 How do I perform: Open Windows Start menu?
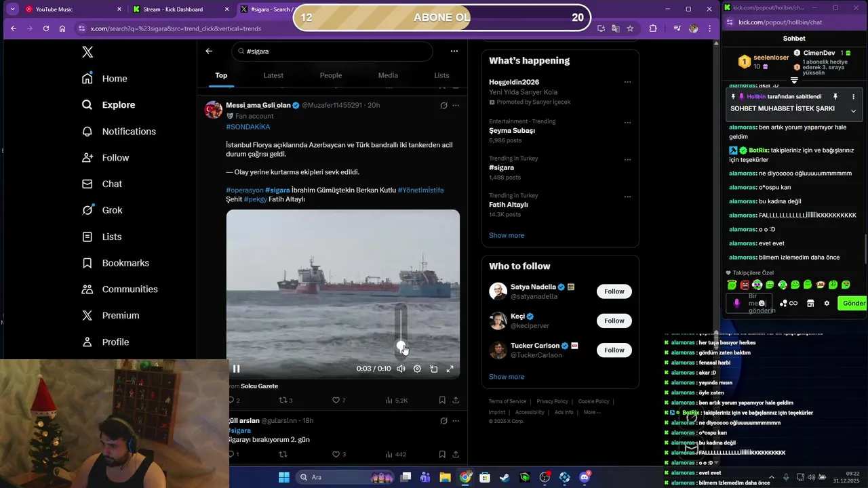(x=283, y=477)
